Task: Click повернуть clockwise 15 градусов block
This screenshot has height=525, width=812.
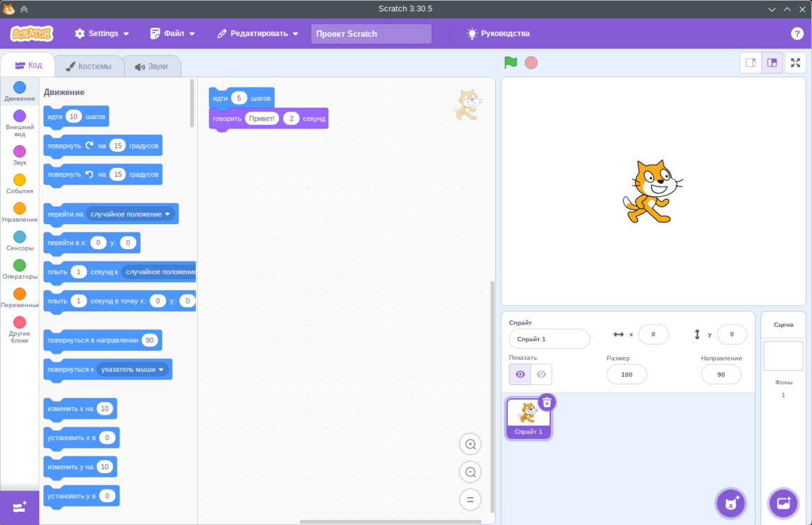Action: pyautogui.click(x=103, y=146)
